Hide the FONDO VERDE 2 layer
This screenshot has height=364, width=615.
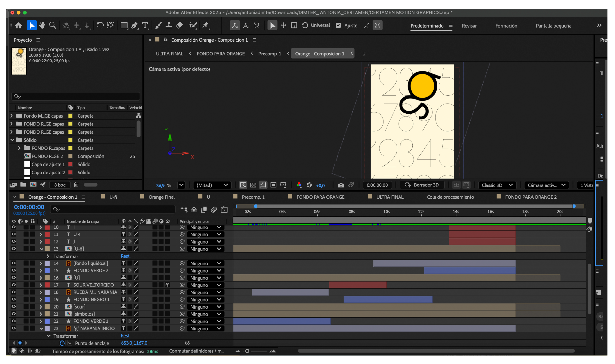click(x=13, y=271)
